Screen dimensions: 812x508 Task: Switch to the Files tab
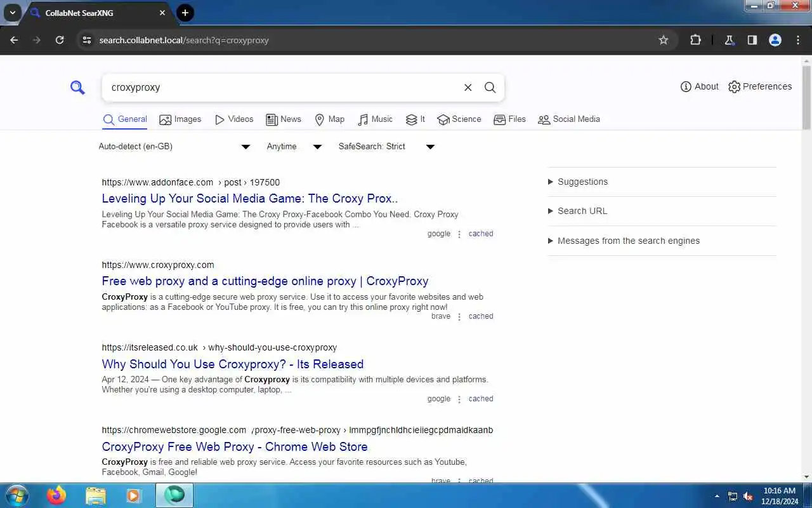click(x=509, y=119)
